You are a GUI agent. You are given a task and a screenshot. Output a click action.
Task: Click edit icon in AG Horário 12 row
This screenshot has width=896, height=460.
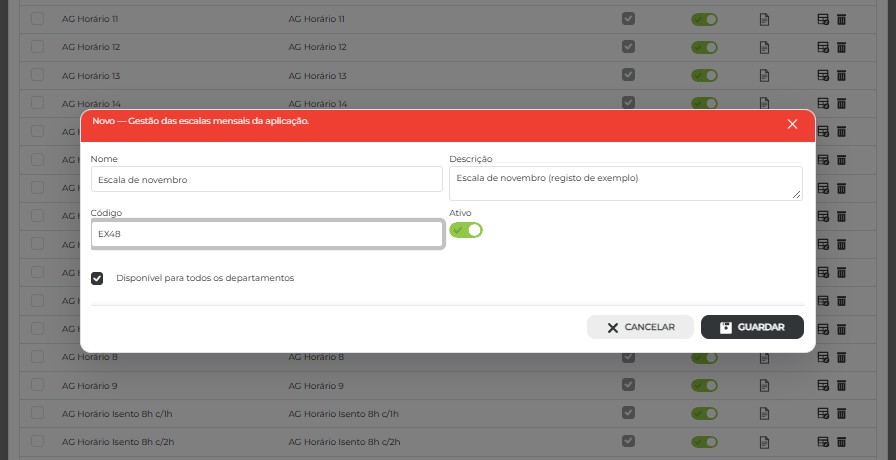coord(823,47)
